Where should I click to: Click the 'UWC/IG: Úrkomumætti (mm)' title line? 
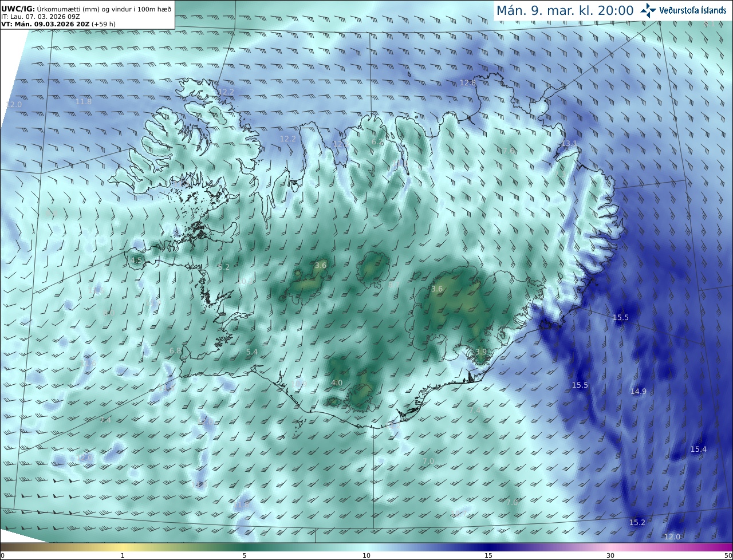click(86, 9)
